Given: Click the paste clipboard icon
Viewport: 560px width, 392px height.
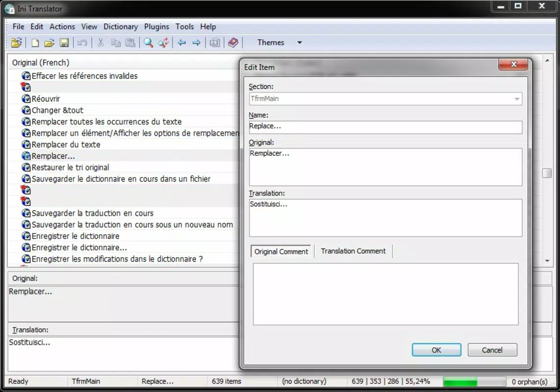Looking at the screenshot, I should pos(130,43).
